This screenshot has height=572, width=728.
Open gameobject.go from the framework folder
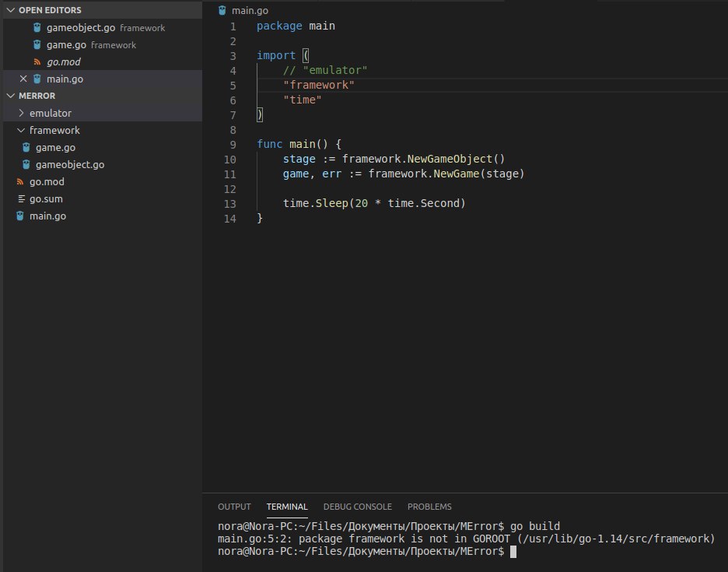pyautogui.click(x=70, y=164)
